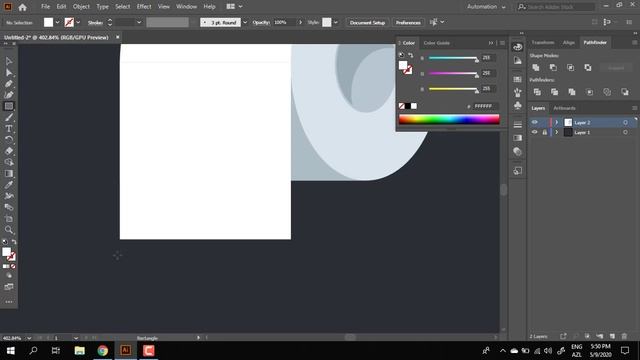Image resolution: width=640 pixels, height=360 pixels.
Task: Set None color in toolbar
Action: [13, 266]
